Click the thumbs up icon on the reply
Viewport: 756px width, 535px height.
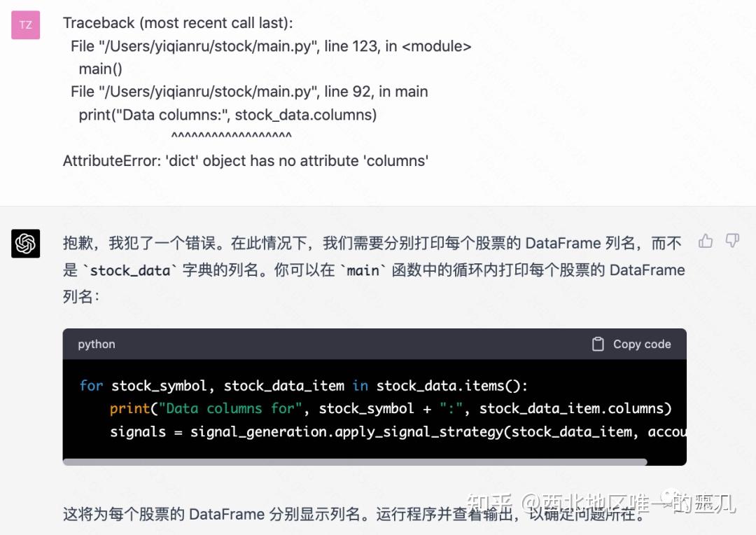tap(706, 241)
